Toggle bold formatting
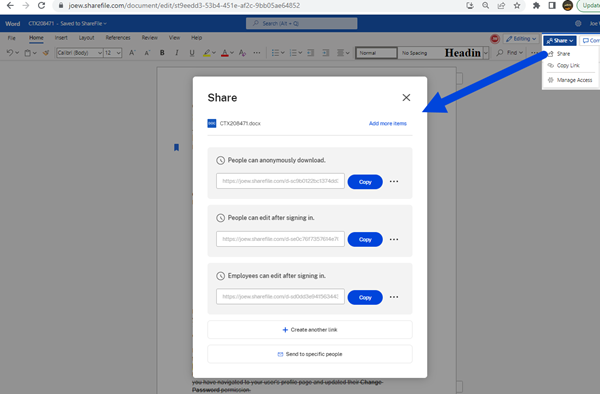This screenshot has height=394, width=600. (x=162, y=53)
